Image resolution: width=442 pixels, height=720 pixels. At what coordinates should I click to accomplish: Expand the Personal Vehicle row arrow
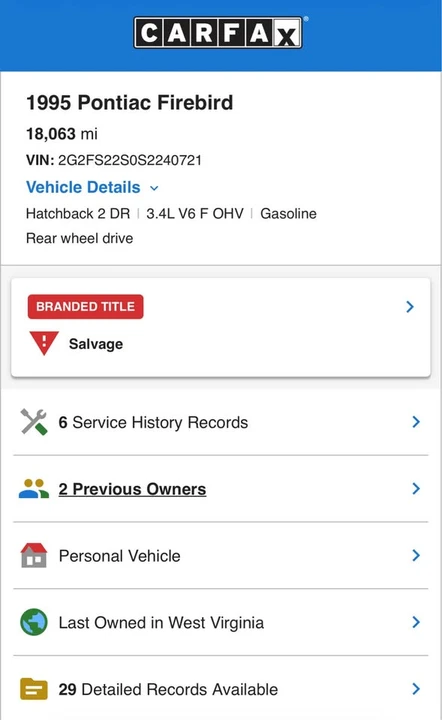pos(416,555)
